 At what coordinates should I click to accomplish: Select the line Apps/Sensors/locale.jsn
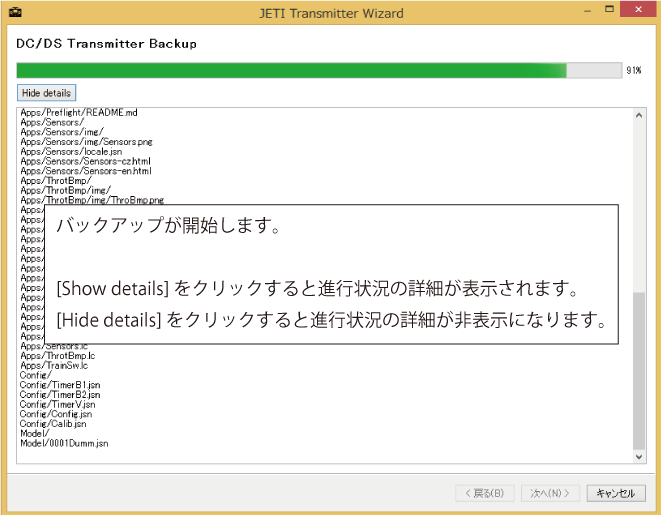(71, 151)
